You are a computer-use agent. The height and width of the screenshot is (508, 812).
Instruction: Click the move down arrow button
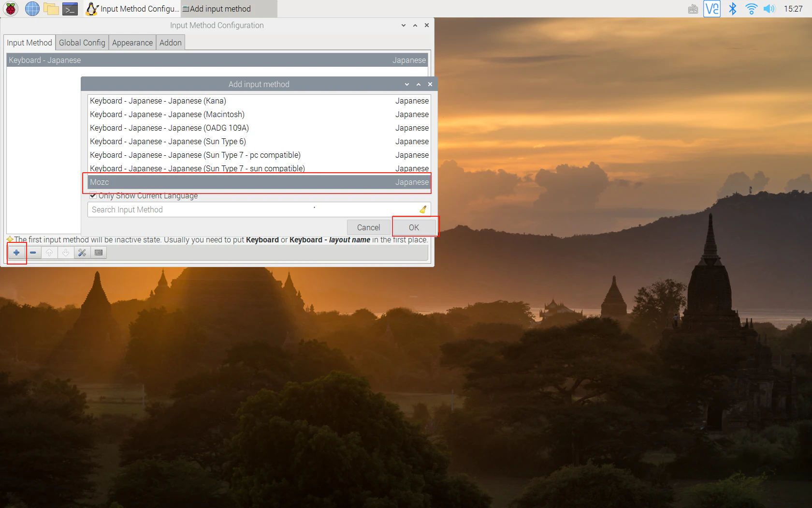pos(66,253)
